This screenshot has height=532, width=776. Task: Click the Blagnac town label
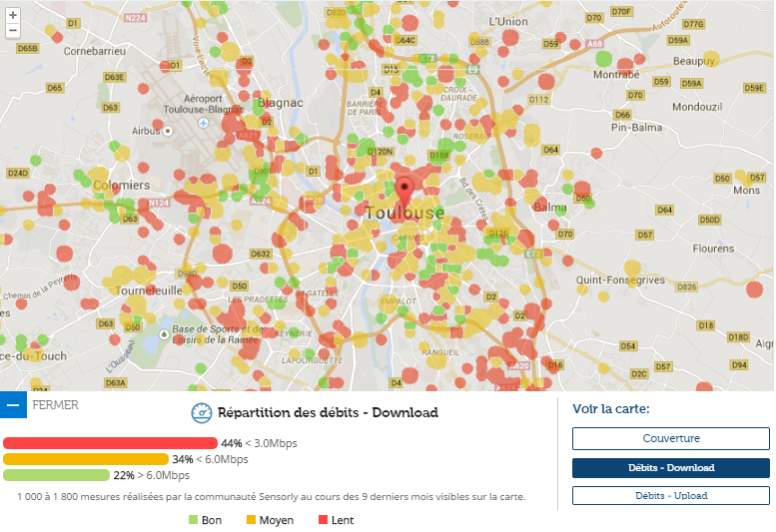pyautogui.click(x=280, y=103)
